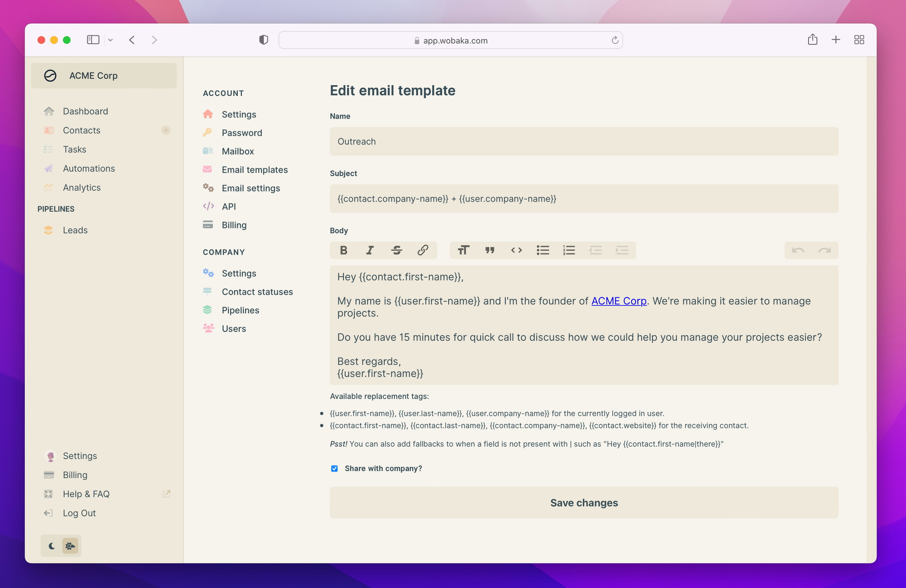Switch to dark mode moon toggle

click(52, 546)
